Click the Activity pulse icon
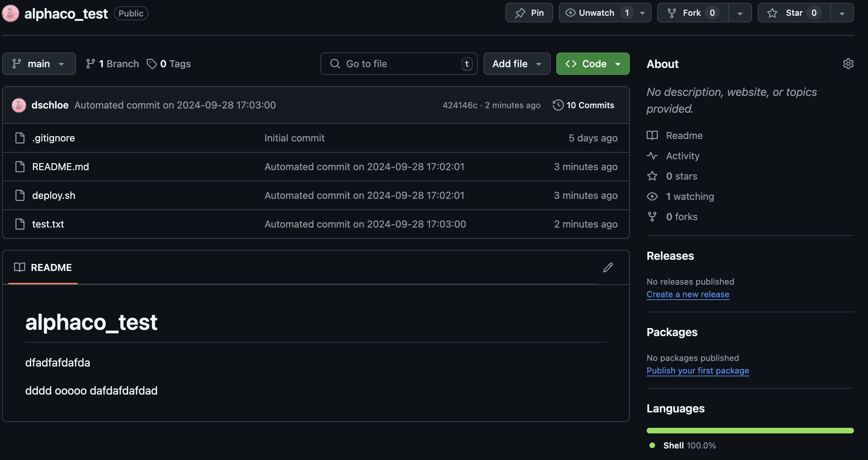Image resolution: width=868 pixels, height=460 pixels. [x=652, y=156]
